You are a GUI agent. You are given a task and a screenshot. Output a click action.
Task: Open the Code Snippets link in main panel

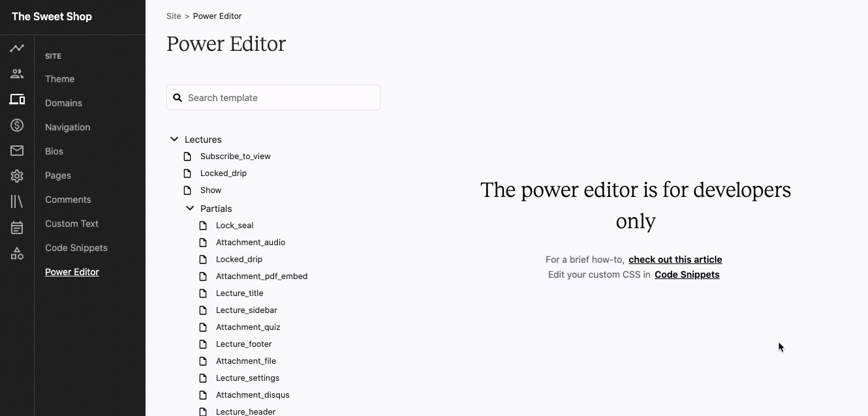tap(687, 275)
